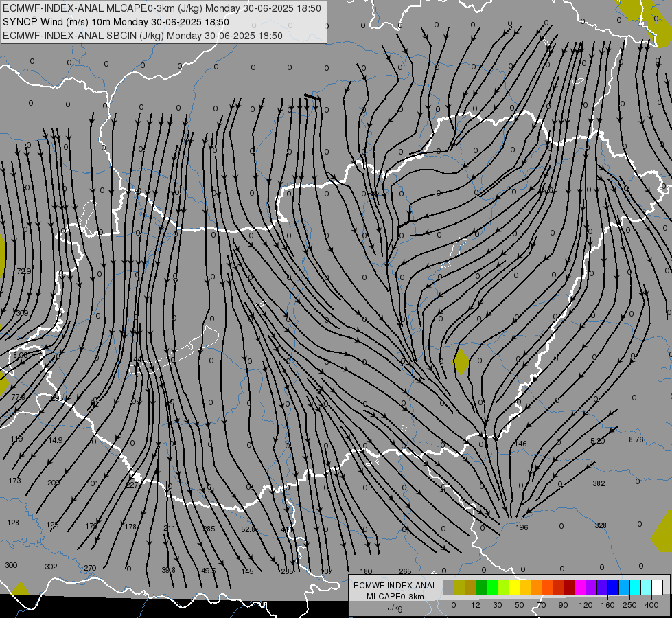The height and width of the screenshot is (618, 672).
Task: Pick the pure yellow legend swatch
Action: tap(514, 587)
